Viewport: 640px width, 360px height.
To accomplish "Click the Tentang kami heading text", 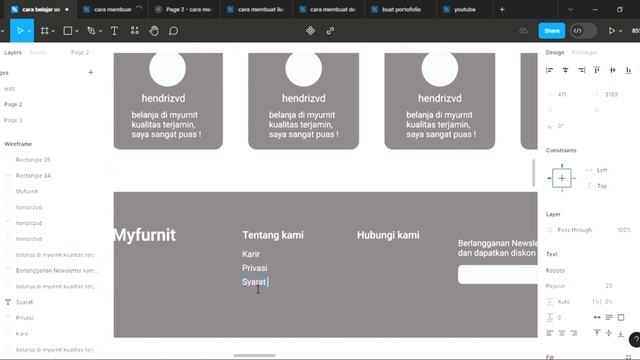I will click(x=273, y=235).
